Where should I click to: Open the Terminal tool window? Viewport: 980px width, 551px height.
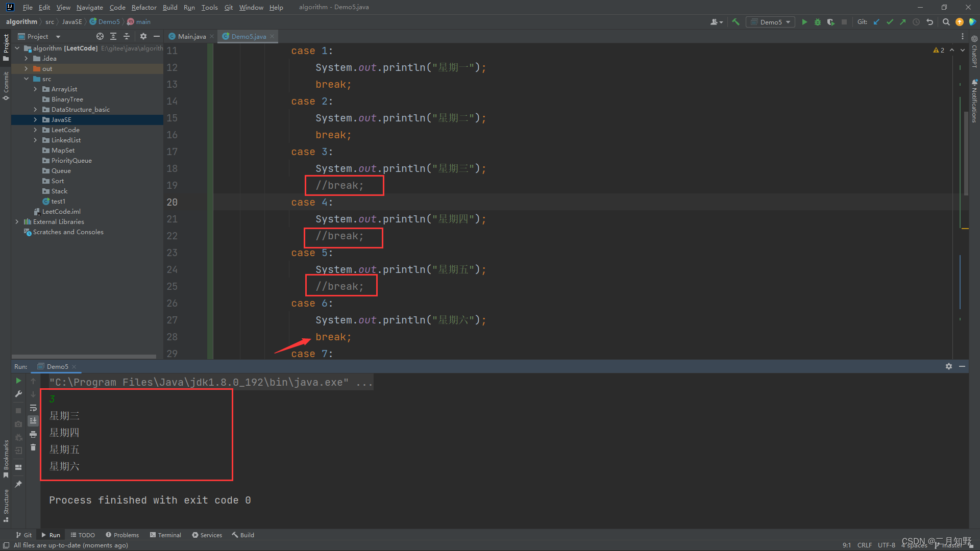pos(166,535)
